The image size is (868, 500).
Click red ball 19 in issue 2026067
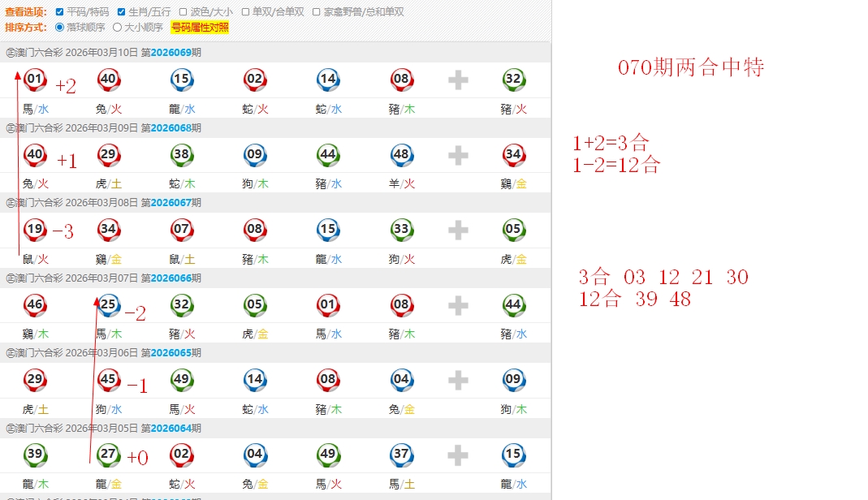tap(35, 230)
